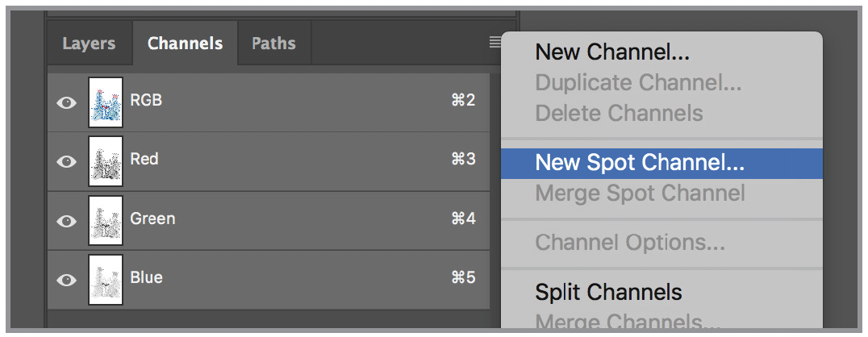Viewport: 868px width, 337px height.
Task: Click the Red channel thumbnail
Action: point(106,160)
